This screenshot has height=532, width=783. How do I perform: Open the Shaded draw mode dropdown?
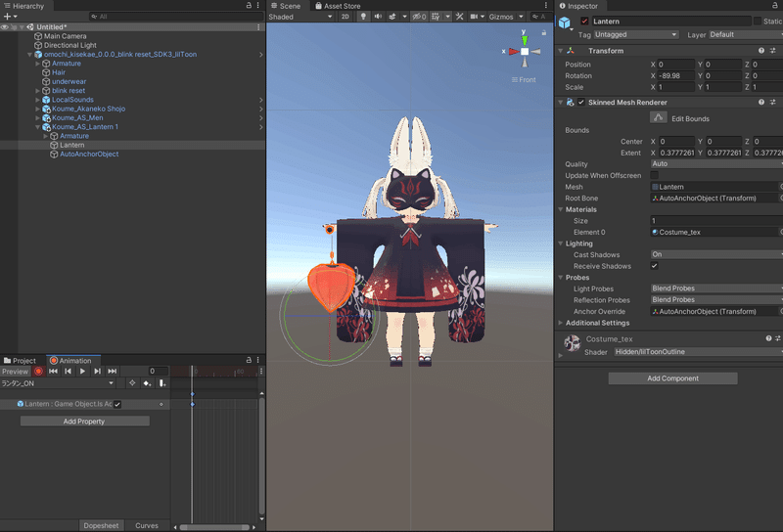(300, 17)
